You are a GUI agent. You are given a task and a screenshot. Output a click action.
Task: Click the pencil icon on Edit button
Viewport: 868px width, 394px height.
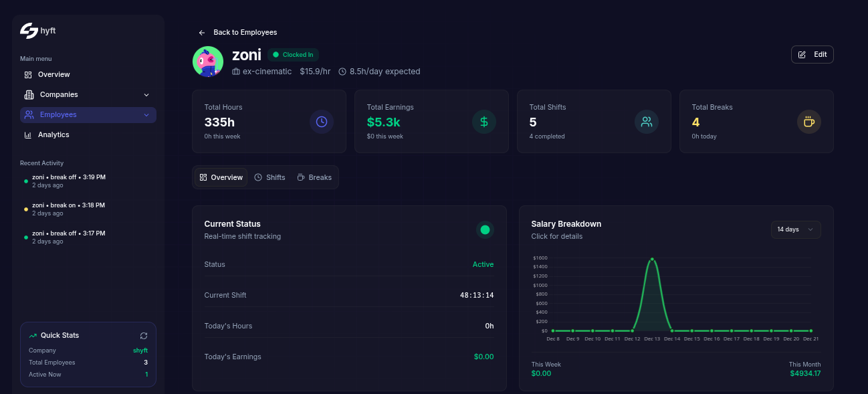pos(802,55)
